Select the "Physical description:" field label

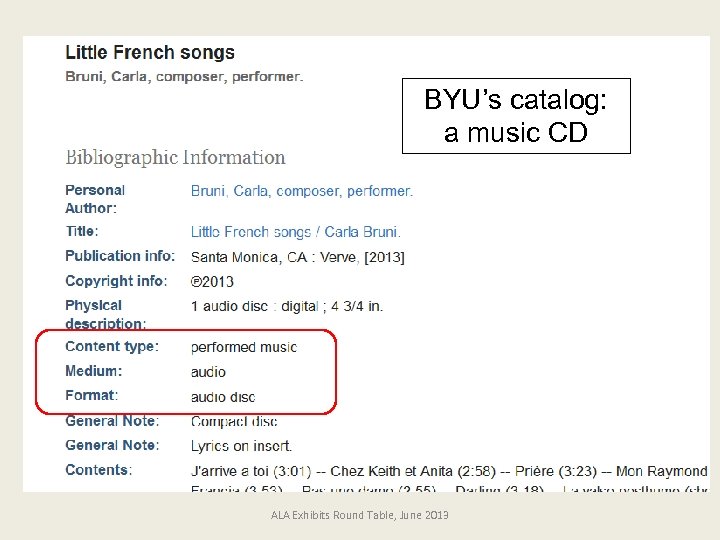pyautogui.click(x=105, y=314)
